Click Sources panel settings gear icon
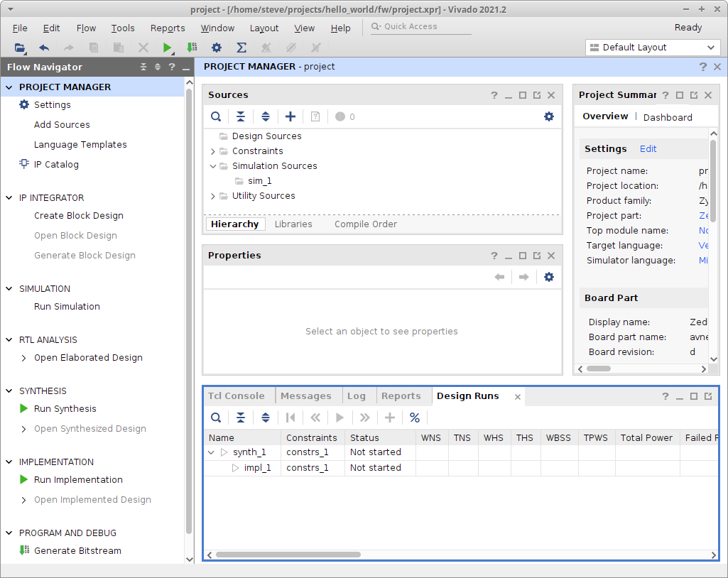Screen dimensions: 728x578 click(x=548, y=116)
